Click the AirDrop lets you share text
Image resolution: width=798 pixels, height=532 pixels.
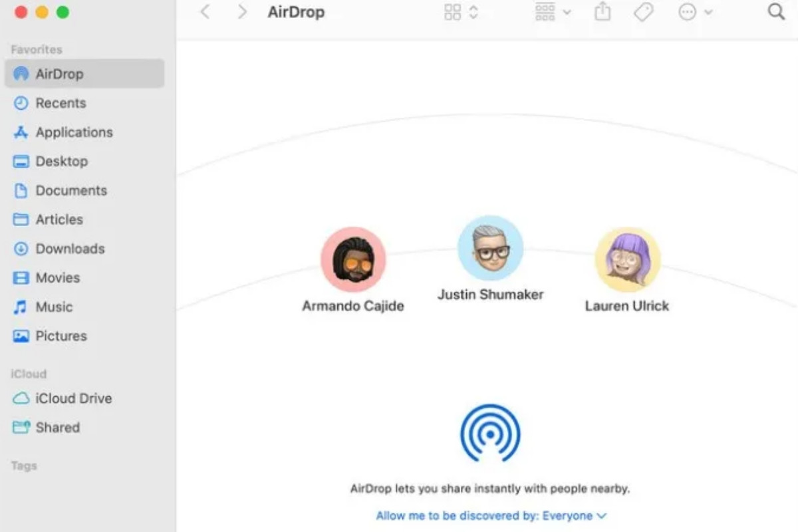[490, 489]
